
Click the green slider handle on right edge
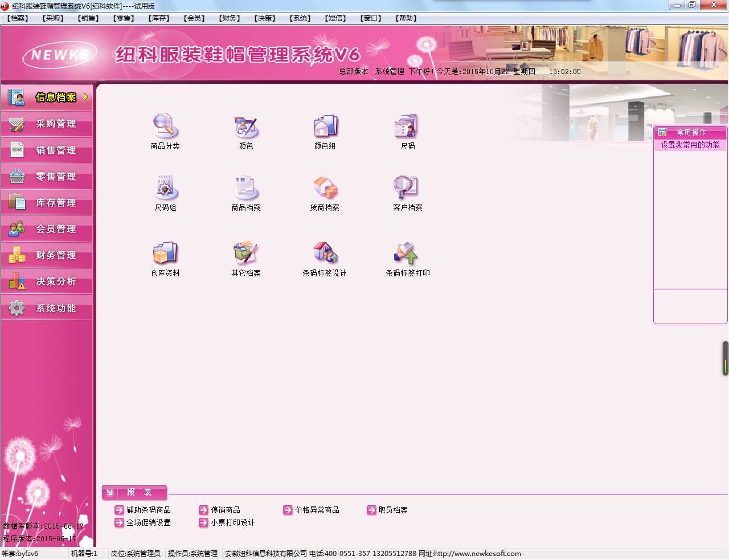(x=725, y=358)
